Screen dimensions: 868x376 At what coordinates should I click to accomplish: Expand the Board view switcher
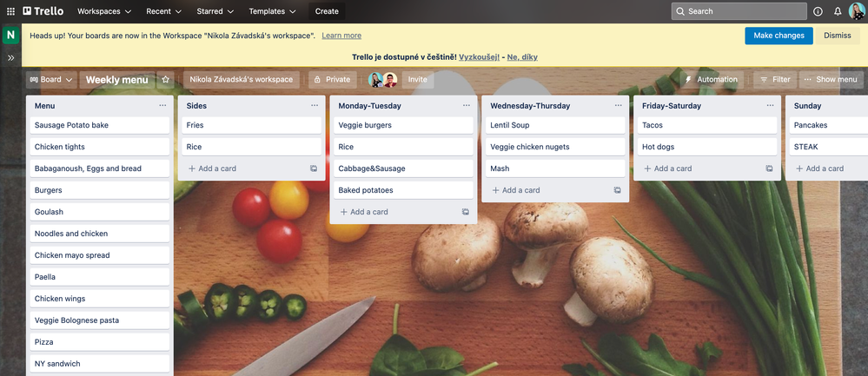pyautogui.click(x=51, y=80)
